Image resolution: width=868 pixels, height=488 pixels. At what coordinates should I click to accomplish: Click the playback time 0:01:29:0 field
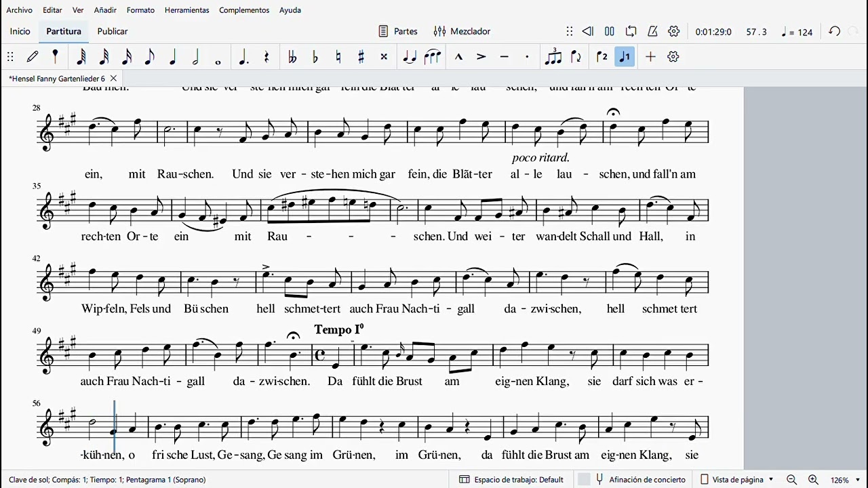[713, 32]
